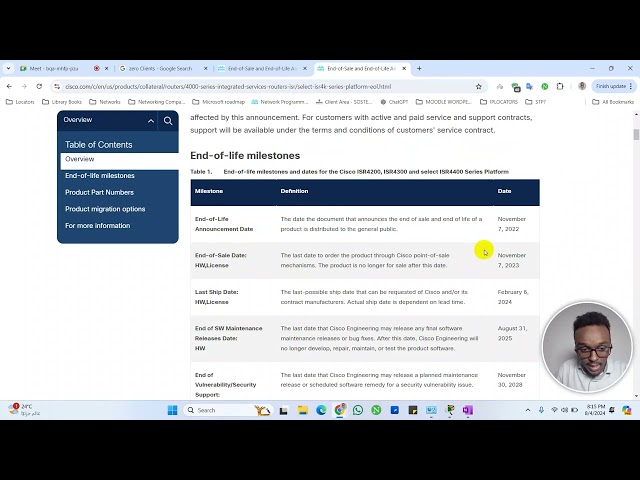Screen dimensions: 640x480
Task: Open the Library Books bookmark folder
Action: [x=62, y=102]
